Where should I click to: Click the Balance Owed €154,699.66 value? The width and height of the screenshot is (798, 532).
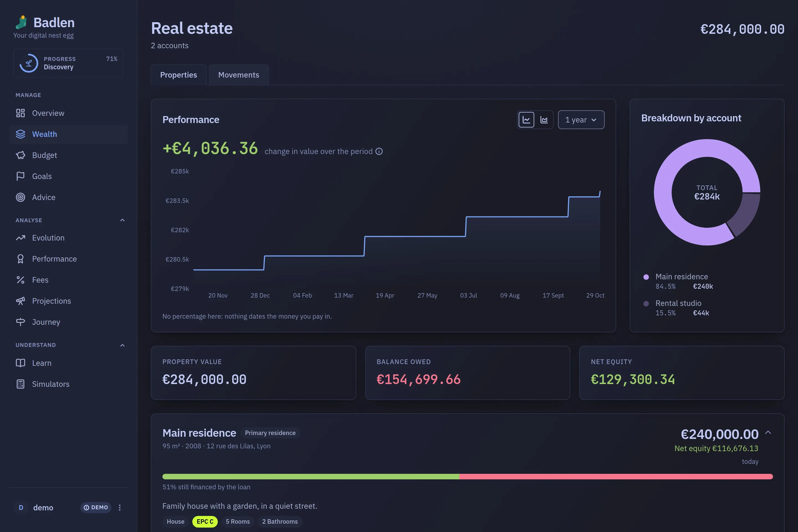pos(419,379)
